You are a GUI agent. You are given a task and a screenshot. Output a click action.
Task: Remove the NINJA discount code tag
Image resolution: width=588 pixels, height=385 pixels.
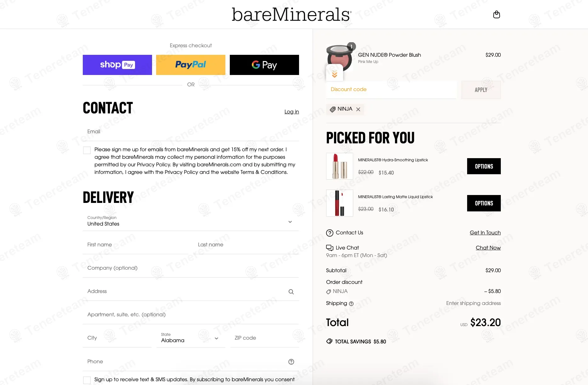(x=358, y=109)
